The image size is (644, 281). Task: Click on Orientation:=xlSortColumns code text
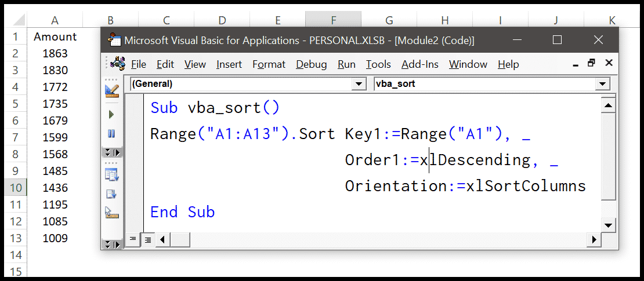(x=465, y=186)
